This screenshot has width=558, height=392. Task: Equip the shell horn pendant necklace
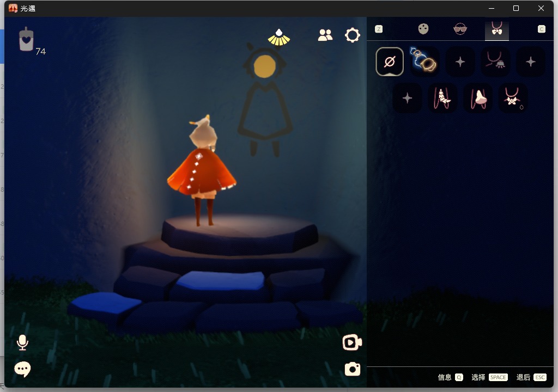[x=478, y=98]
